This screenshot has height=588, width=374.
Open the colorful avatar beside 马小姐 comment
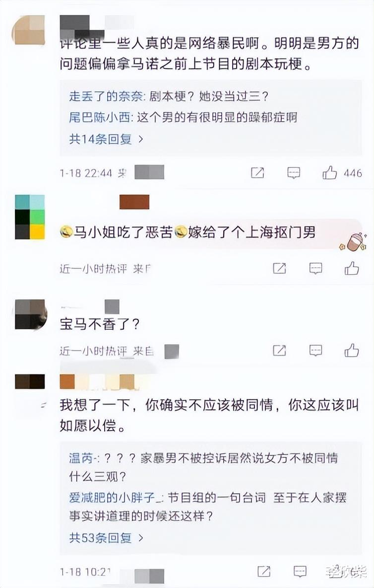click(x=30, y=217)
